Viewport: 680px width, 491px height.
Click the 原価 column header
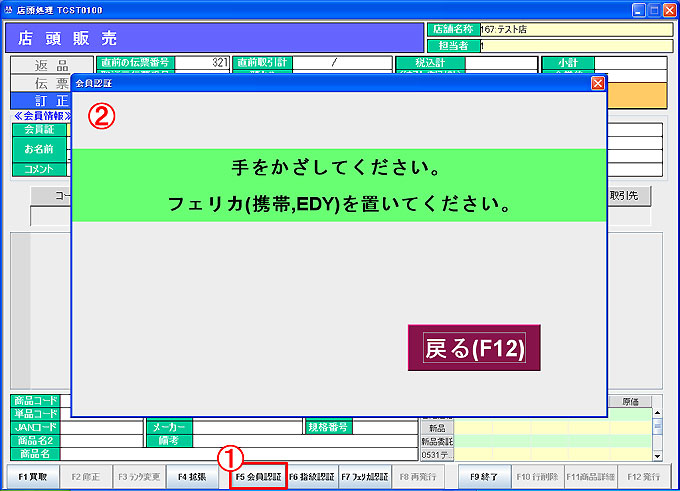[x=630, y=402]
